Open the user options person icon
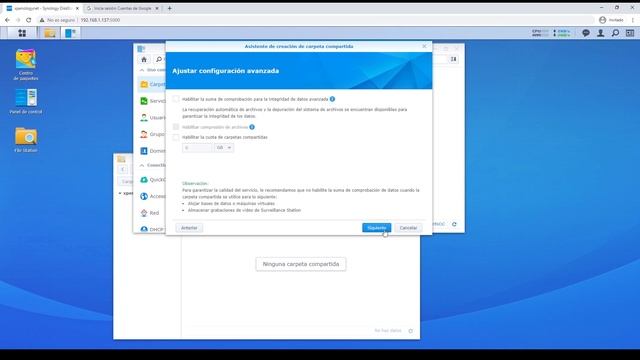This screenshot has width=640, height=360. click(600, 33)
